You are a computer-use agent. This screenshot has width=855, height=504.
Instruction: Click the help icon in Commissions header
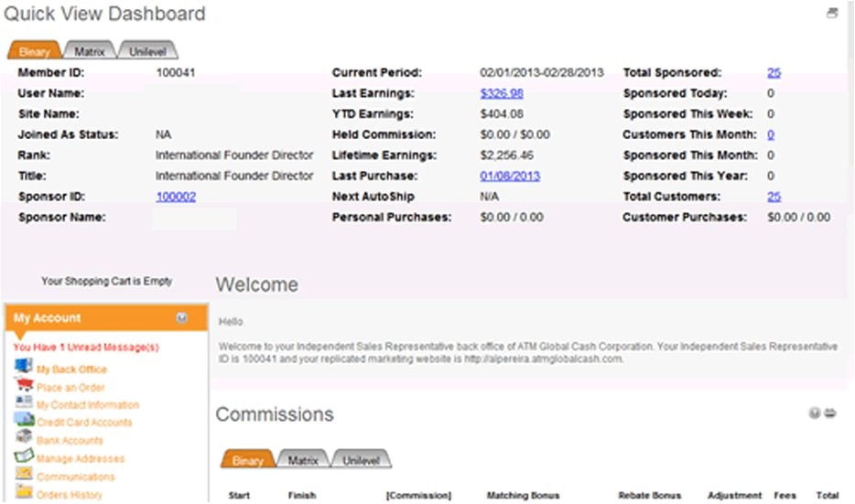814,413
